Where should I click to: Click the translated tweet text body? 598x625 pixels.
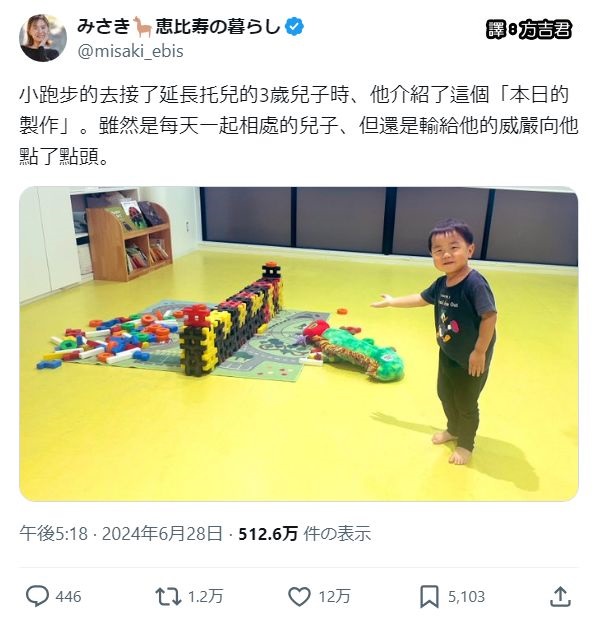click(x=299, y=126)
